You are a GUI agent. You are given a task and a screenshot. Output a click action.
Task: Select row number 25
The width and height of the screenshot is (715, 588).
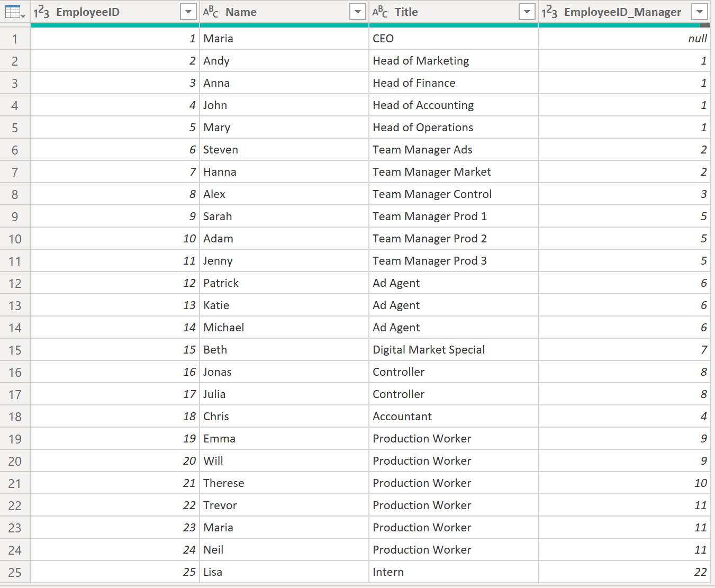tap(15, 572)
